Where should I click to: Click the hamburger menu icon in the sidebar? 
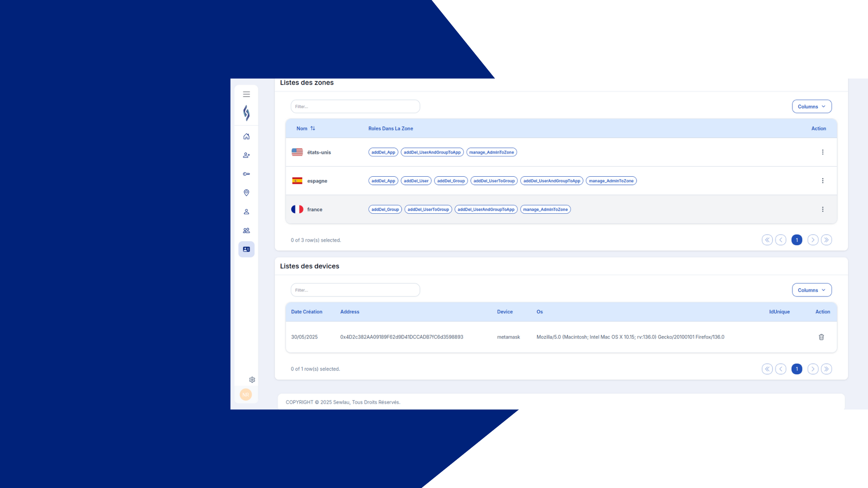click(246, 94)
